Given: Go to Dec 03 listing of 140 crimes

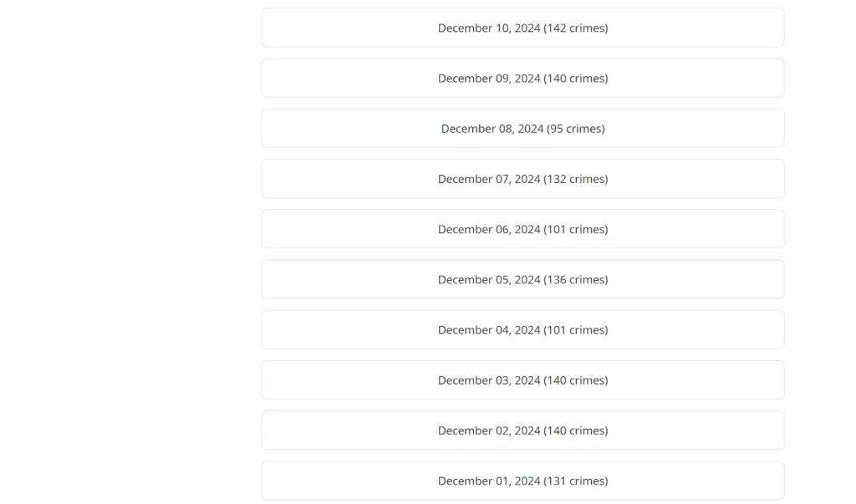Looking at the screenshot, I should [x=522, y=380].
